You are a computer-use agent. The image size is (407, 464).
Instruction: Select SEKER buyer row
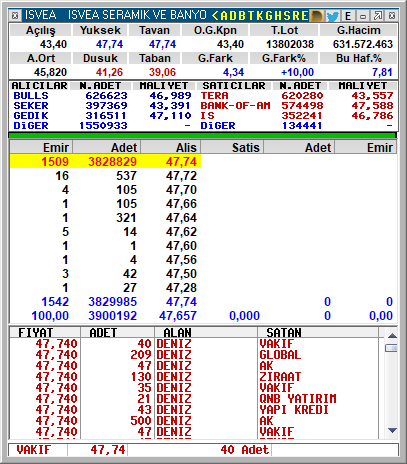tap(31, 106)
